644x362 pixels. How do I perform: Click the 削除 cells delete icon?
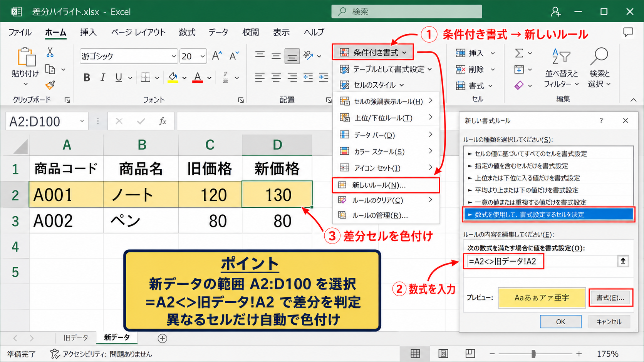pos(461,70)
